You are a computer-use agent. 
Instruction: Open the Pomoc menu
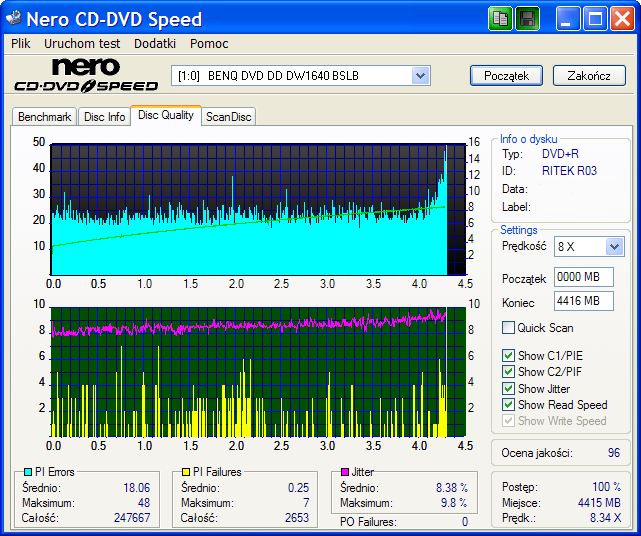coord(209,43)
